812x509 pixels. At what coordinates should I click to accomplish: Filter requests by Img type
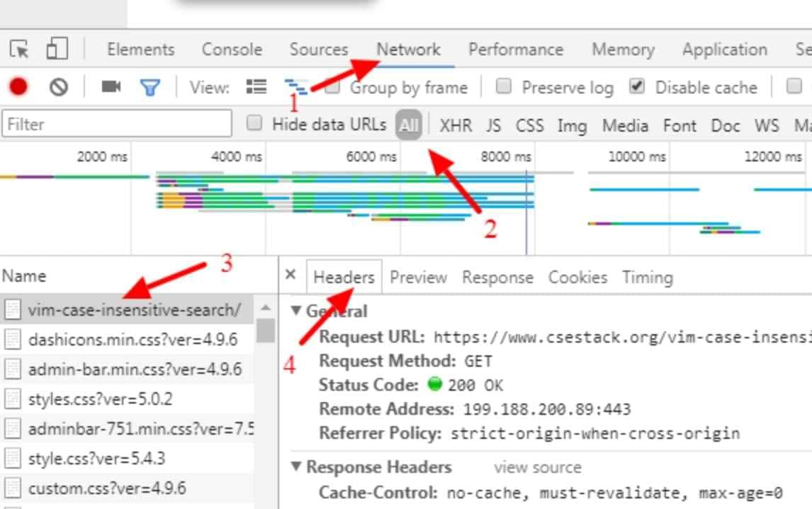click(573, 126)
